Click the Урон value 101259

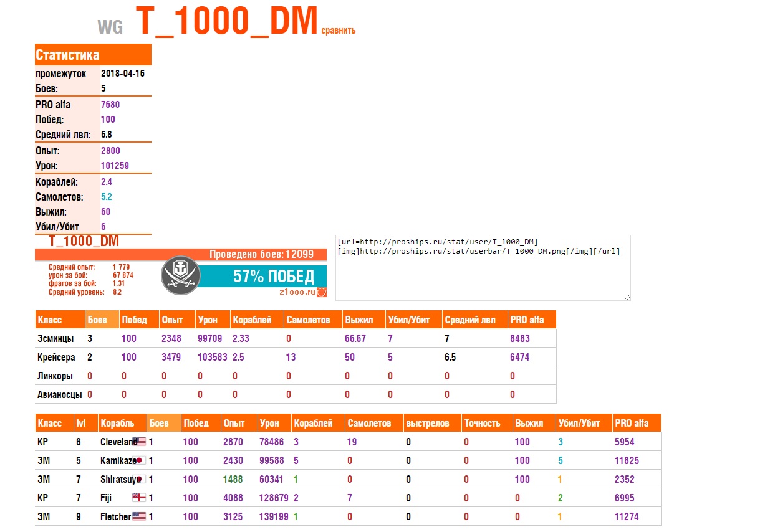115,166
